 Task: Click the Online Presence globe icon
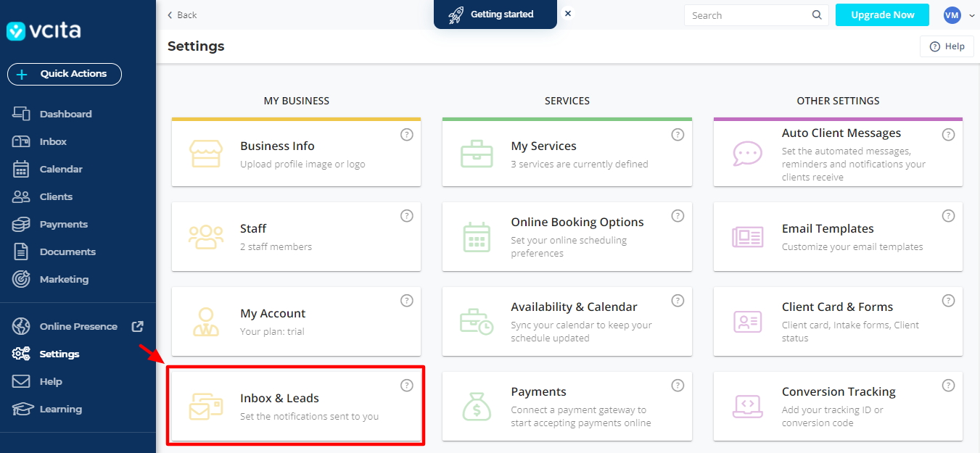tap(21, 326)
